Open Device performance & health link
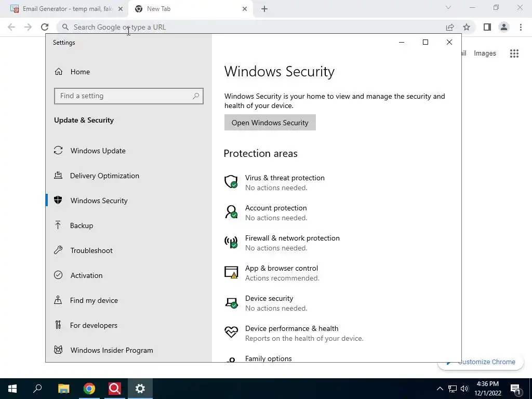 click(x=291, y=328)
